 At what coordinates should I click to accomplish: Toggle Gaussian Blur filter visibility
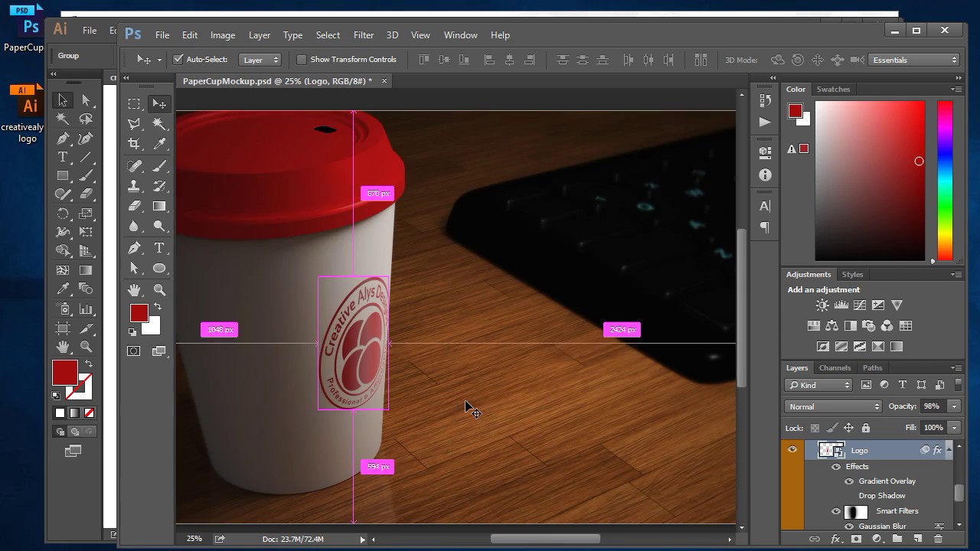pyautogui.click(x=849, y=527)
